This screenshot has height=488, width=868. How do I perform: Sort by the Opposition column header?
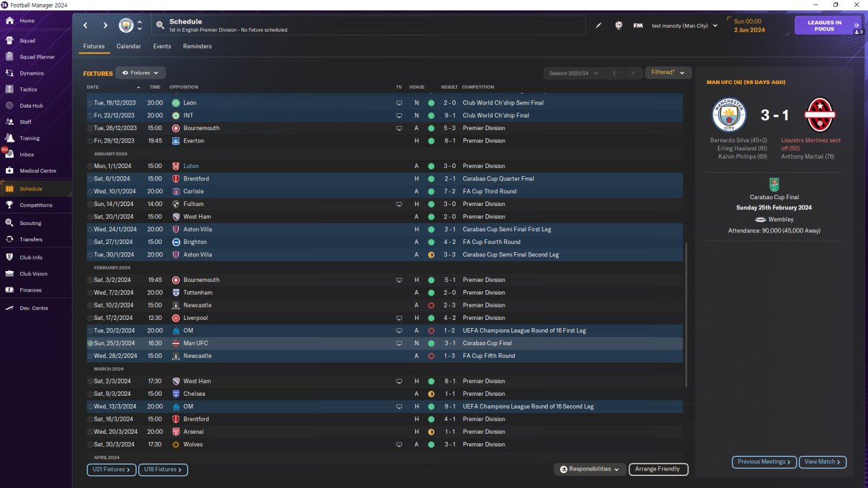coord(184,87)
